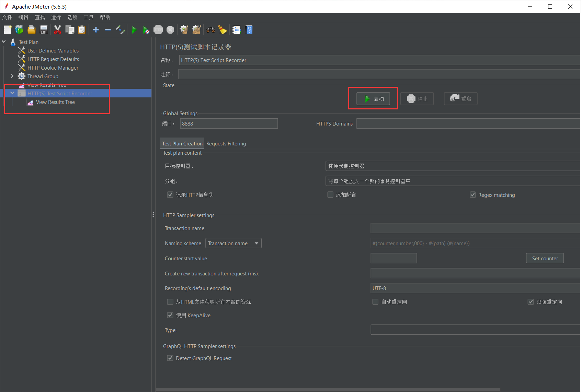Click the plus Expand All icon
Image resolution: width=581 pixels, height=392 pixels.
point(96,30)
